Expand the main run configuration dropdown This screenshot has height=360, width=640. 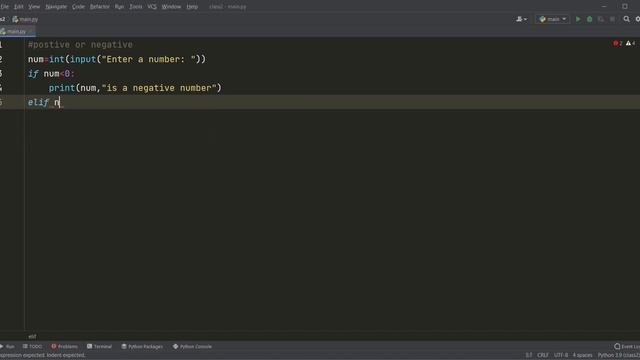point(552,19)
